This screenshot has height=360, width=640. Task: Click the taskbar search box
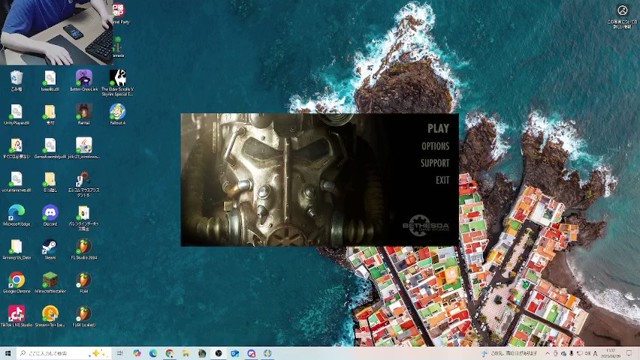pos(64,353)
